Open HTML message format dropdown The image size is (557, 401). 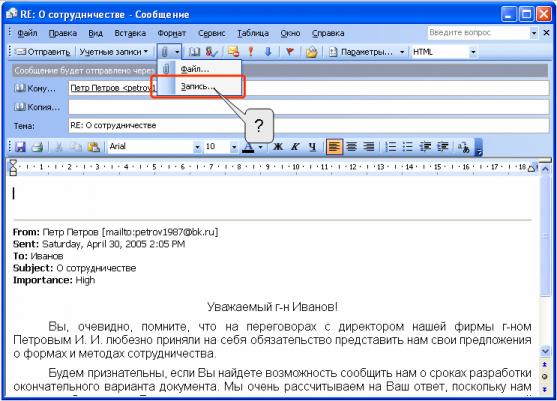point(473,52)
